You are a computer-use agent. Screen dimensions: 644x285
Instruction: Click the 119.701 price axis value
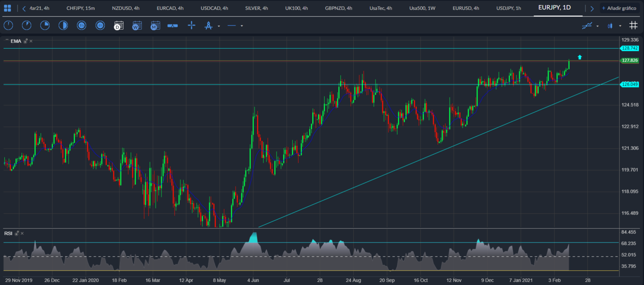[630, 170]
